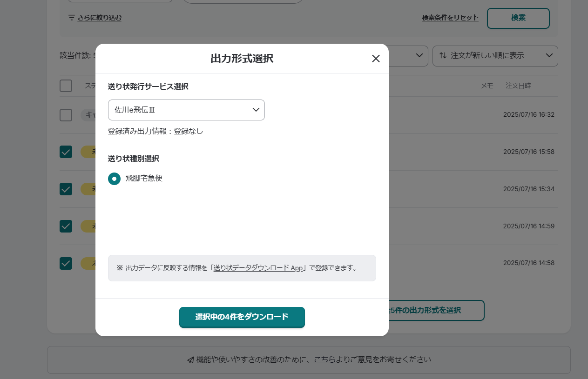This screenshot has height=379, width=588.
Task: Select the 飛脚宅急便 radio button
Action: click(114, 179)
